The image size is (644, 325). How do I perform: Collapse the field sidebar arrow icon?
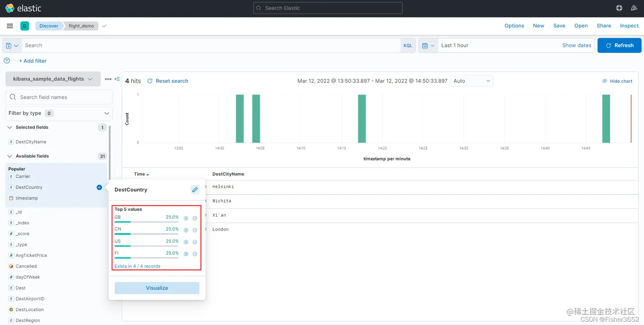(x=117, y=79)
